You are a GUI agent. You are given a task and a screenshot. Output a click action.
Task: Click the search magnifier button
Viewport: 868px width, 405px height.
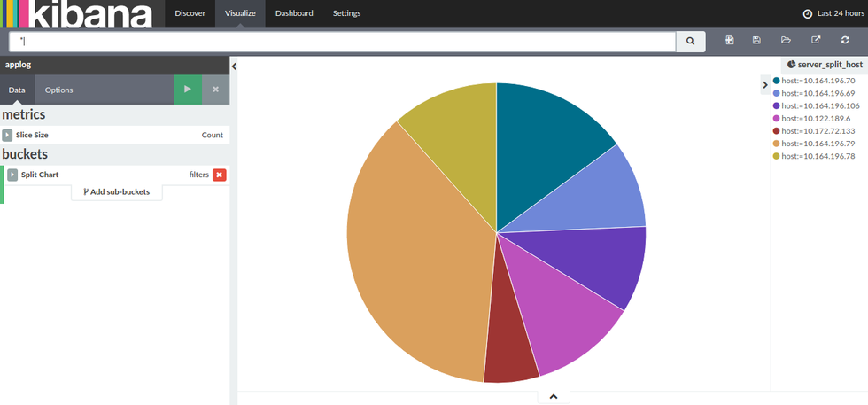point(690,41)
